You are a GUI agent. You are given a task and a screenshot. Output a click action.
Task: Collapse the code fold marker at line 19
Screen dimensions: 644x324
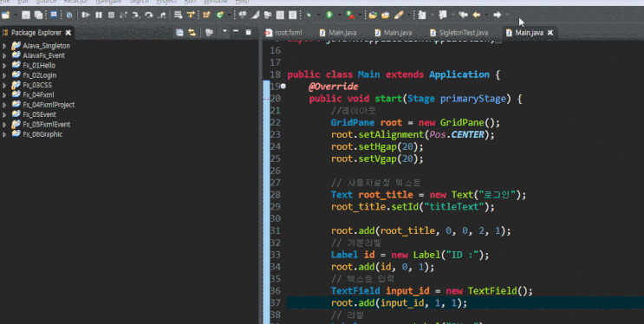pos(283,87)
